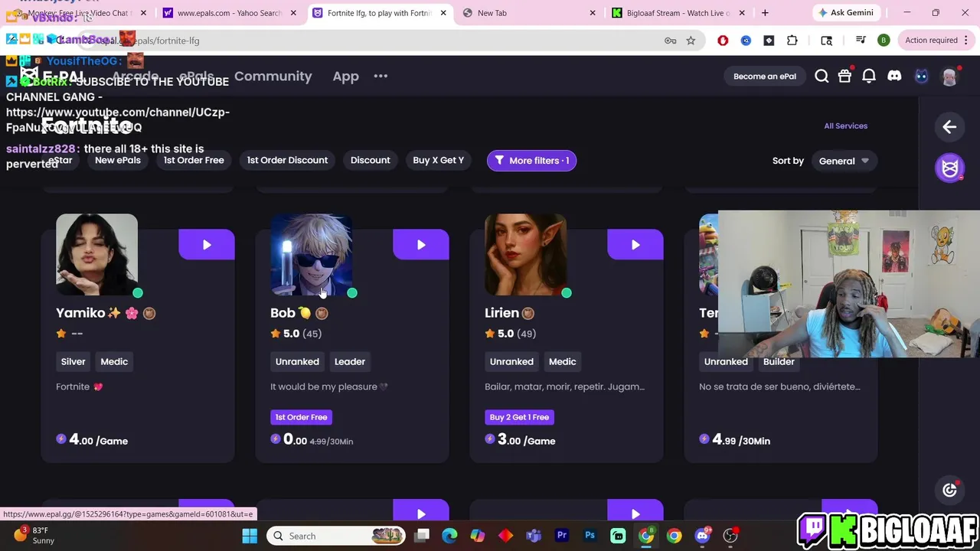Open Premiere Pro from the taskbar
The image size is (980, 551).
click(562, 536)
